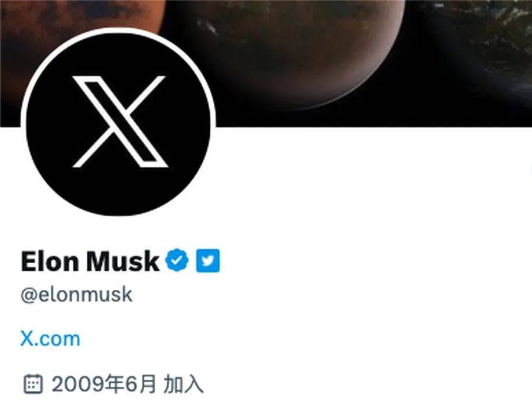Open the X logo profile picture
The height and width of the screenshot is (414, 532).
(x=118, y=122)
